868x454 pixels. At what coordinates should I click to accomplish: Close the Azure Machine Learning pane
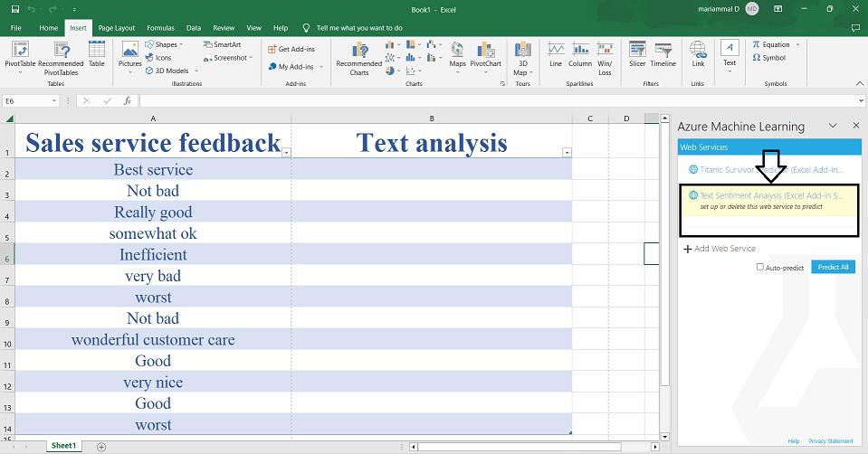[x=856, y=126]
